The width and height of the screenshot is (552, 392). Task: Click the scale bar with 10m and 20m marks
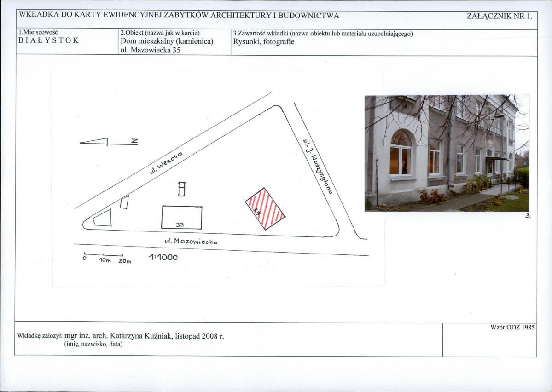[103, 254]
